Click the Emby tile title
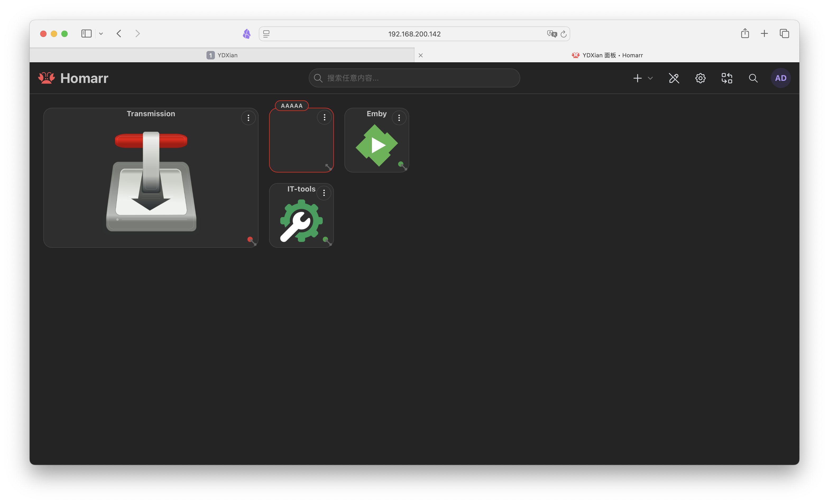 click(x=376, y=114)
